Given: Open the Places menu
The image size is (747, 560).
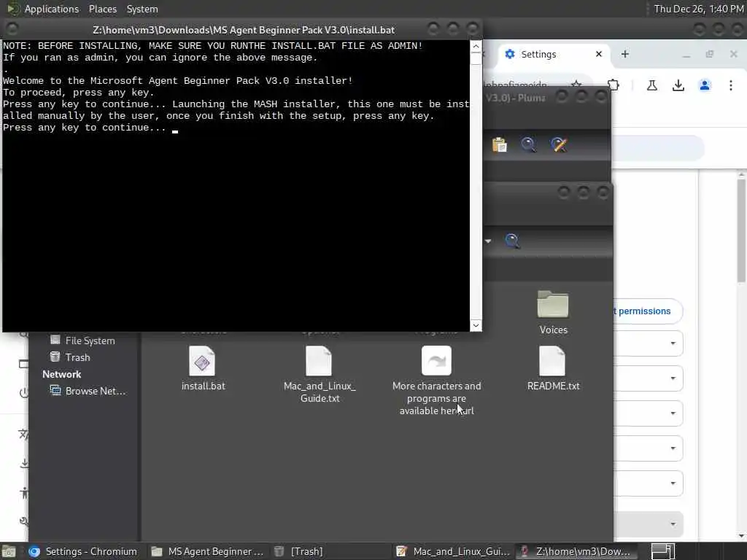Looking at the screenshot, I should [102, 9].
